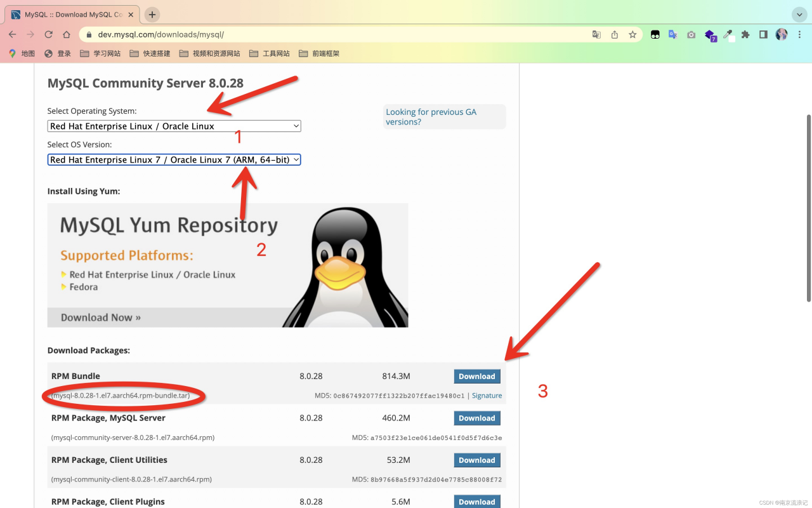Image resolution: width=812 pixels, height=508 pixels.
Task: Follow 'Looking for previous GA versions?' link
Action: pos(431,117)
